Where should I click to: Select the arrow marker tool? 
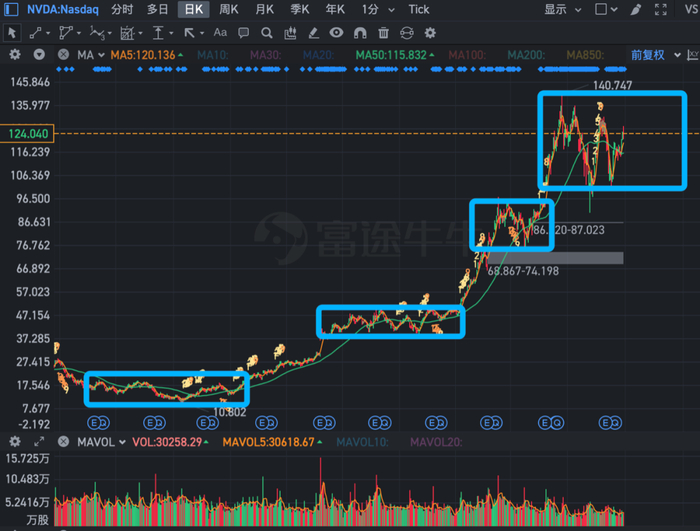tap(189, 33)
